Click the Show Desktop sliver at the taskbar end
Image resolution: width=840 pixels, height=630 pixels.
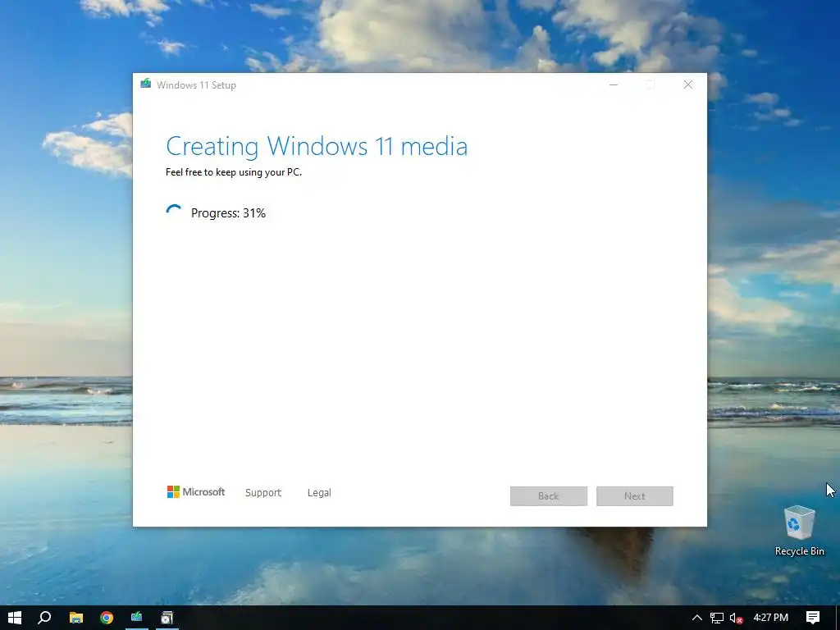tap(838, 618)
